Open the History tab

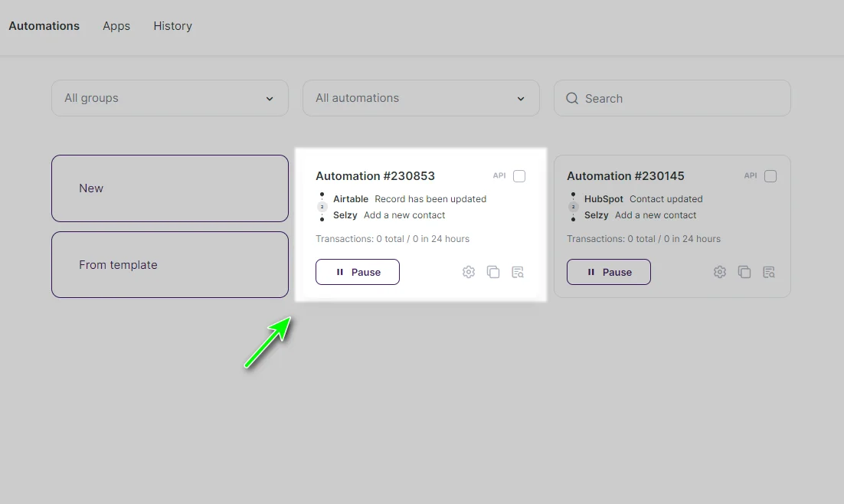point(172,25)
